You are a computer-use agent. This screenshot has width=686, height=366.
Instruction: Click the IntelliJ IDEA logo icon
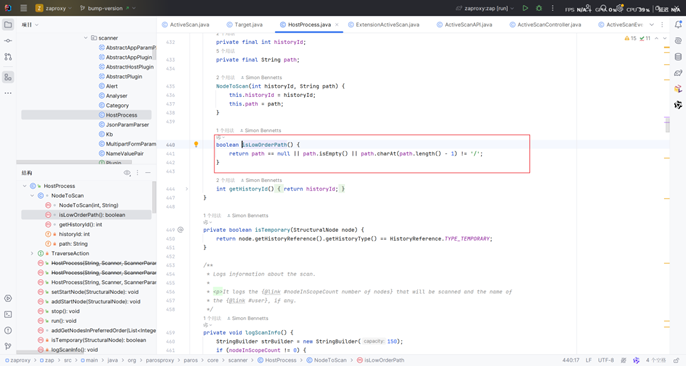tap(8, 8)
